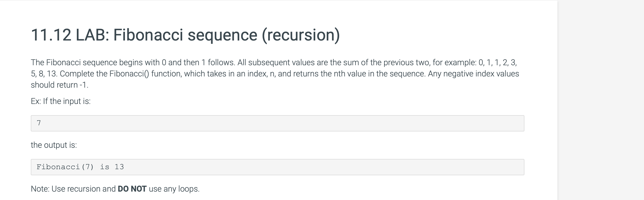The width and height of the screenshot is (644, 200).
Task: Click the "0, 1, 1, 2, 3," example numbers
Action: (x=498, y=62)
